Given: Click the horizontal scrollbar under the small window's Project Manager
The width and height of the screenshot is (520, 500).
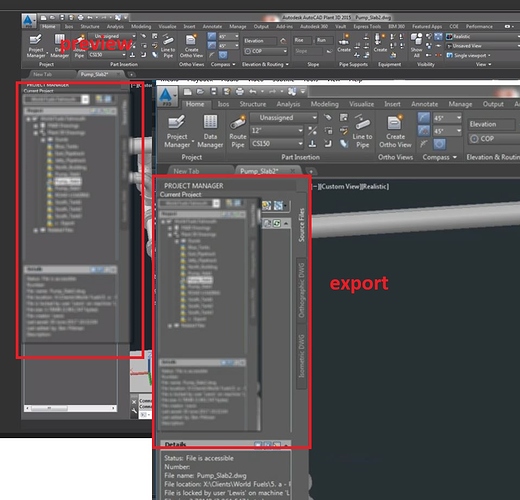Looking at the screenshot, I should click(x=70, y=408).
